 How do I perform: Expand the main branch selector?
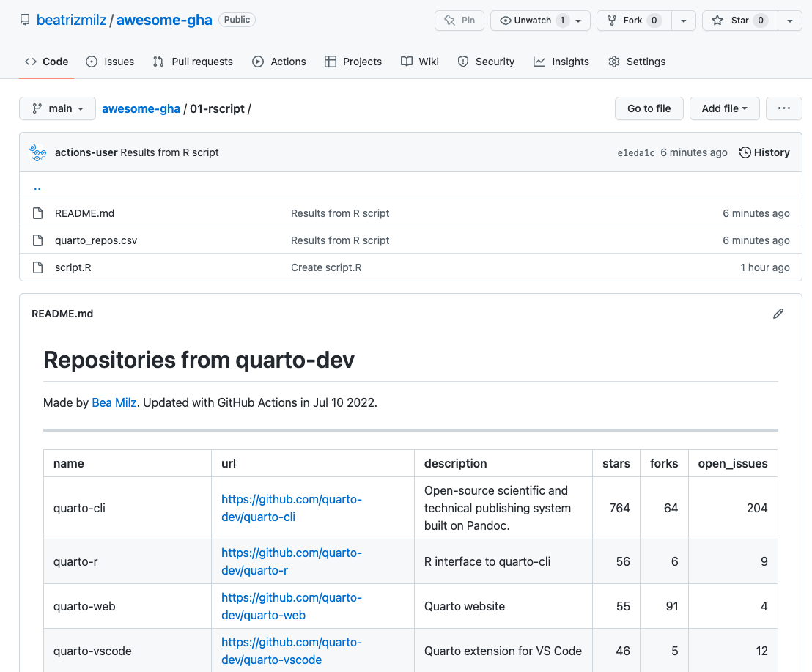click(x=58, y=108)
